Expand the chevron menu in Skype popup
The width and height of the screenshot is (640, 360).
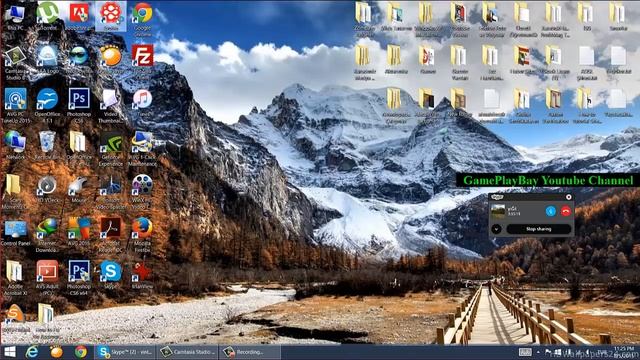[x=496, y=229]
